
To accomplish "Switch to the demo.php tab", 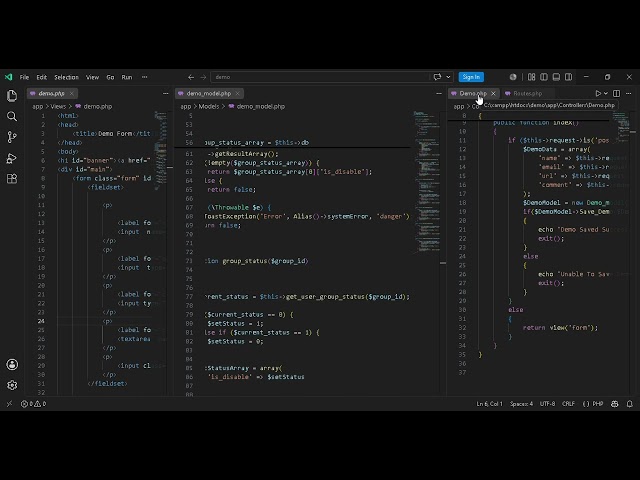I will [x=51, y=93].
